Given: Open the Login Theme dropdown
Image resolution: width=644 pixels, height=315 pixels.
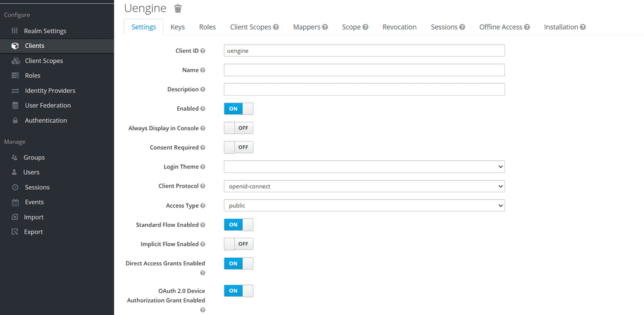Looking at the screenshot, I should (364, 167).
